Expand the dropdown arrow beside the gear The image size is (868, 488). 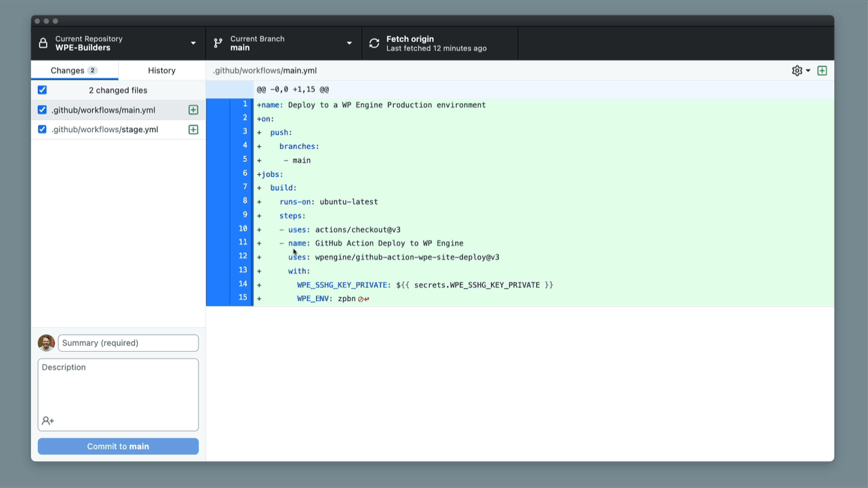tap(808, 70)
